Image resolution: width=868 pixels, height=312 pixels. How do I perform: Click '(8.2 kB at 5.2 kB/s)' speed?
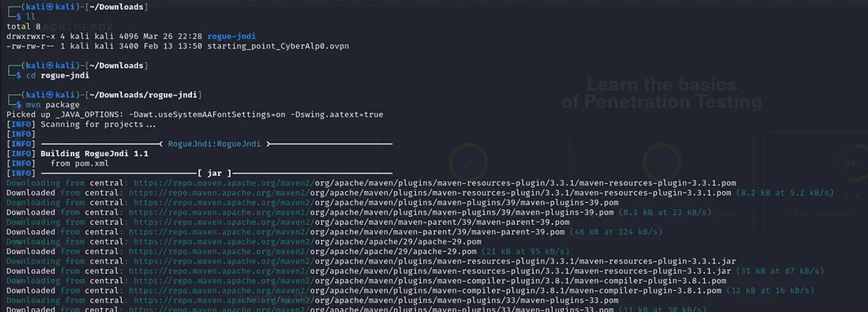point(785,193)
